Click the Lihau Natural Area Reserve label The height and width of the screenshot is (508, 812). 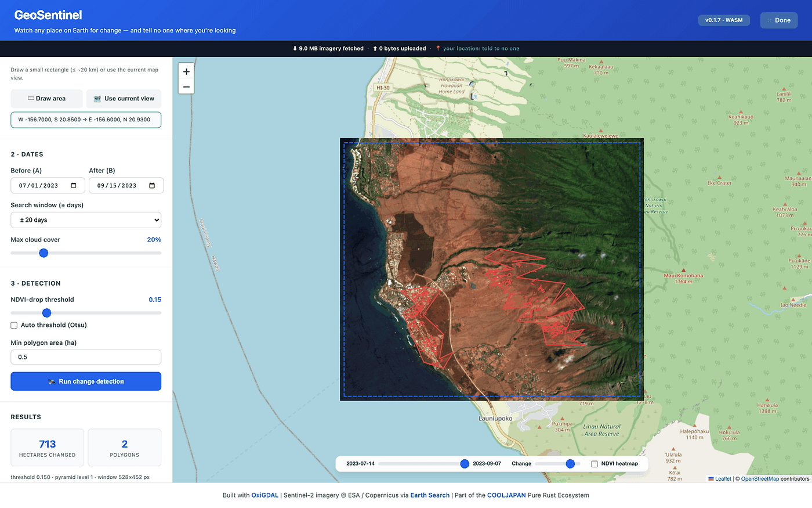602,430
